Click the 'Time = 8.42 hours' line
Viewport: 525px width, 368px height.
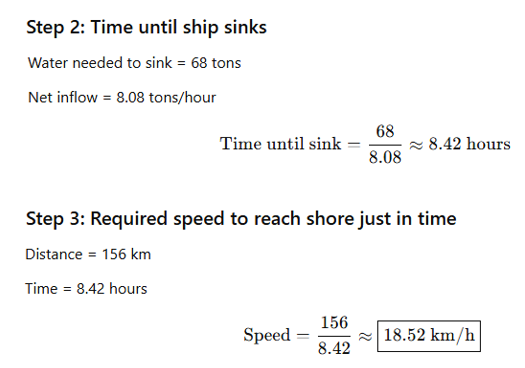click(x=86, y=289)
